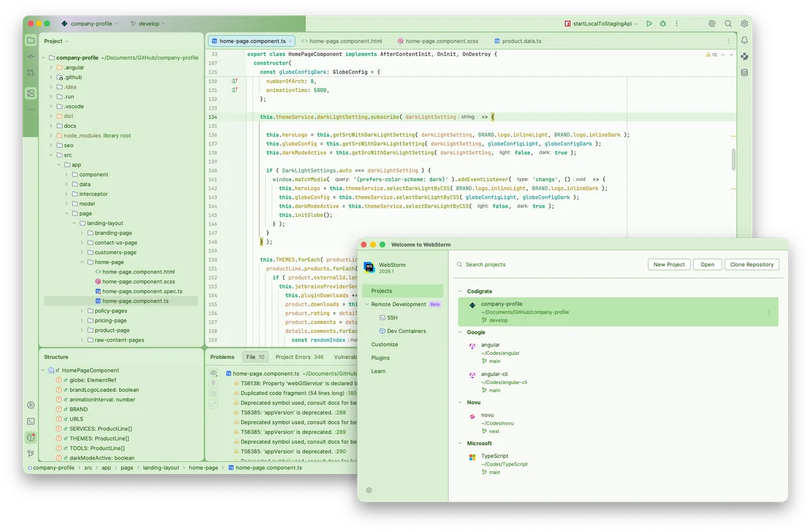Click landing-layout in the breadcrumb bar
Image resolution: width=811 pixels, height=532 pixels.
point(161,467)
